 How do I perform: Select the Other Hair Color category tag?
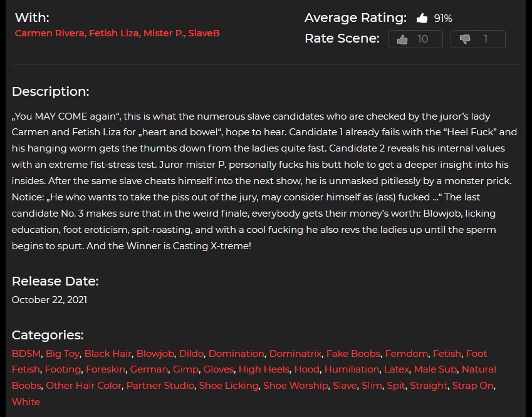[x=83, y=386]
